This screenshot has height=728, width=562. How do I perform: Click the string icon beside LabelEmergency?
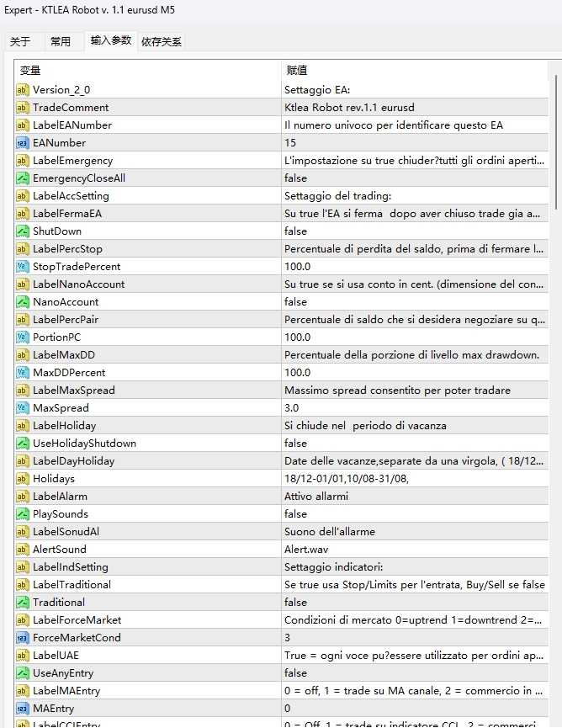point(22,160)
